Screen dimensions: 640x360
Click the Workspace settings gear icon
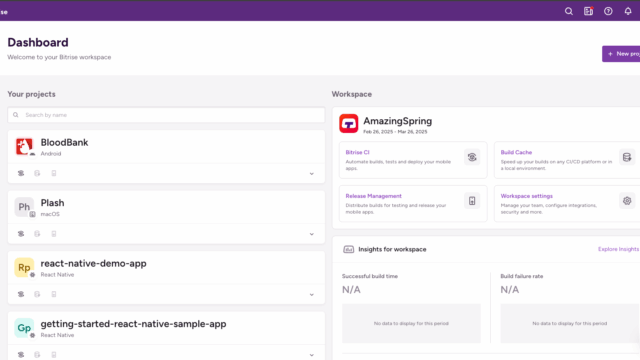627,201
